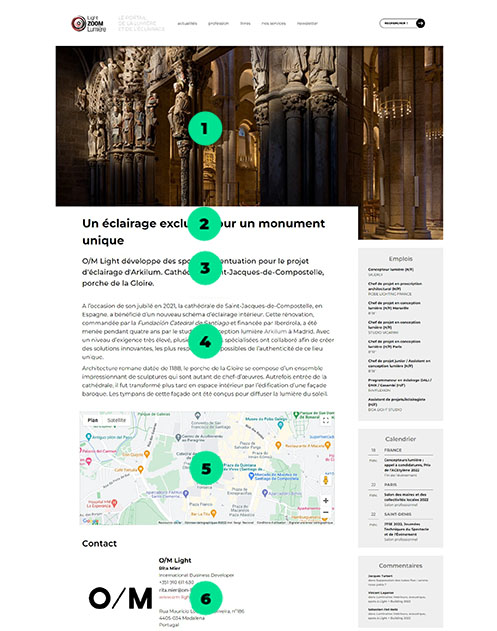Click the Contact section heading
This screenshot has height=631, width=497.
99,544
